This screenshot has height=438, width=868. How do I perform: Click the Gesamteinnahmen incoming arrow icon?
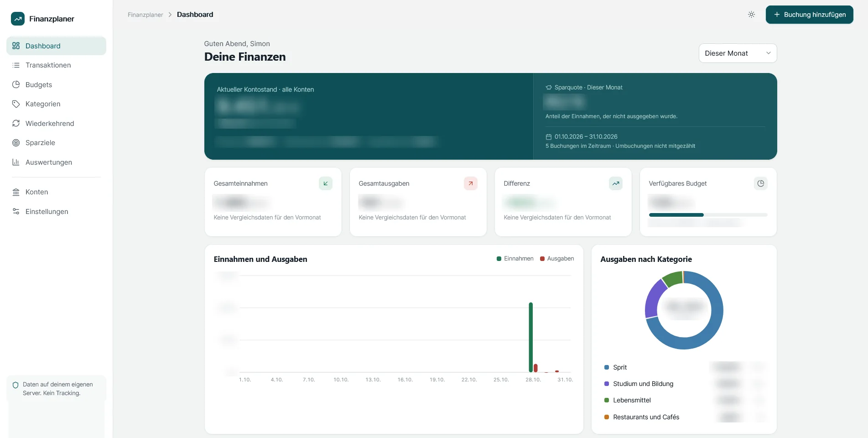coord(326,183)
